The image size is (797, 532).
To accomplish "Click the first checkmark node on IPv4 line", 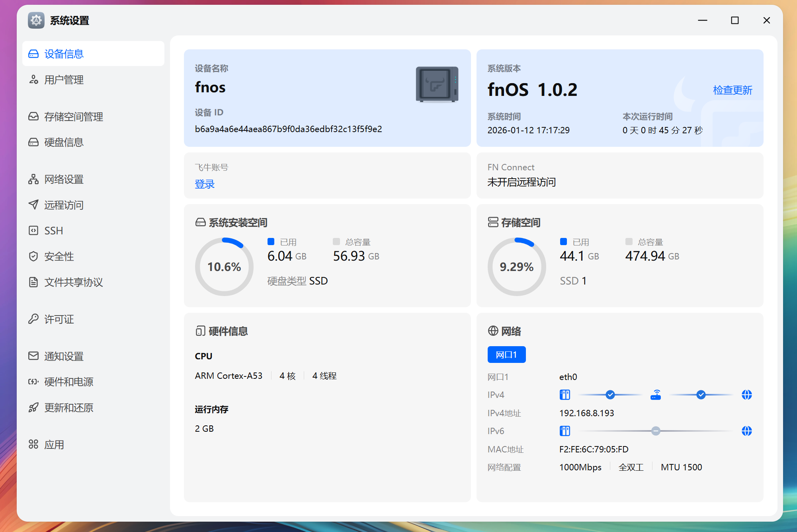I will point(610,395).
